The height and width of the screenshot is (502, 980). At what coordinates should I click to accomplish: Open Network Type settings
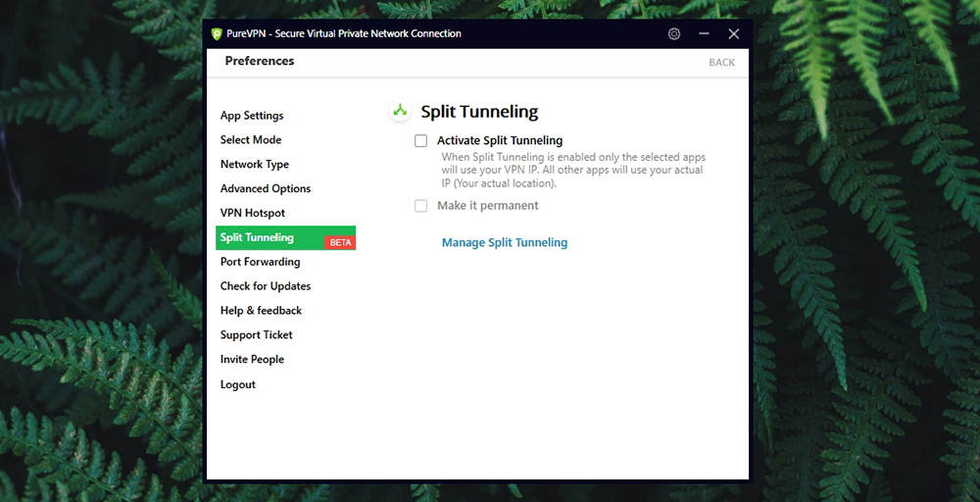(x=255, y=165)
